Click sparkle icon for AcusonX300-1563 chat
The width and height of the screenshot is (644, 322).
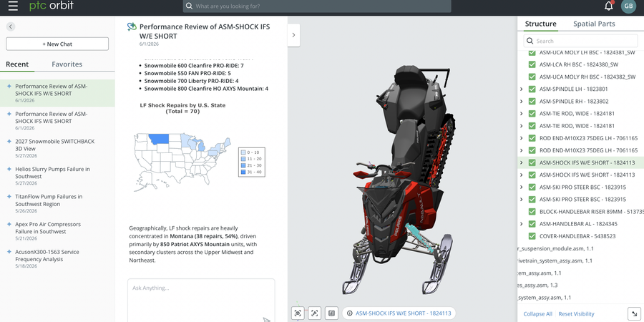coord(9,252)
